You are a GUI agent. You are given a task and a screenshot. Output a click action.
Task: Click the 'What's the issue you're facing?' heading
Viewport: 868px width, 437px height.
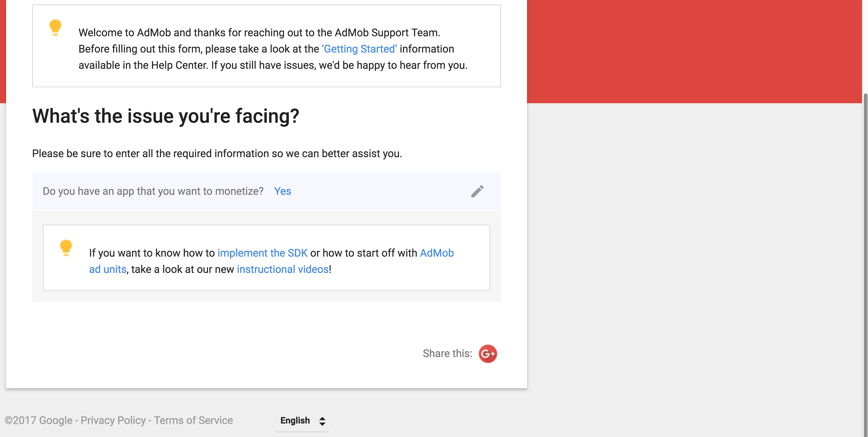point(165,116)
